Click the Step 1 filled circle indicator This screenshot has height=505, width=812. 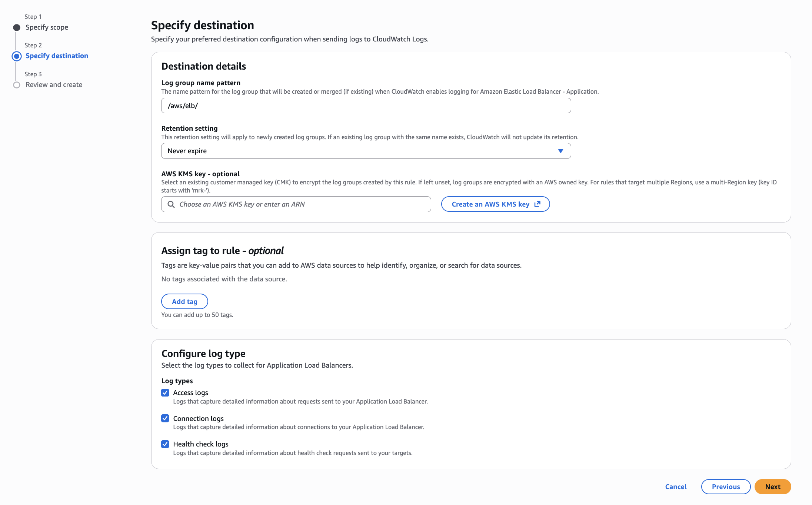coord(17,27)
